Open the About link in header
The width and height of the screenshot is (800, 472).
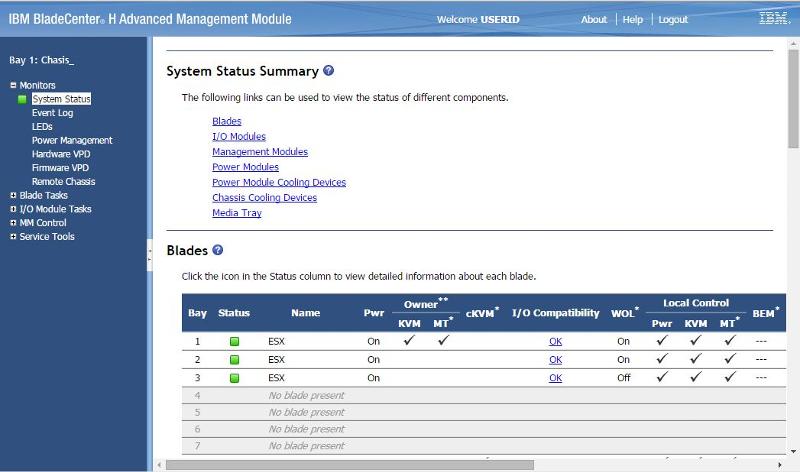point(594,19)
